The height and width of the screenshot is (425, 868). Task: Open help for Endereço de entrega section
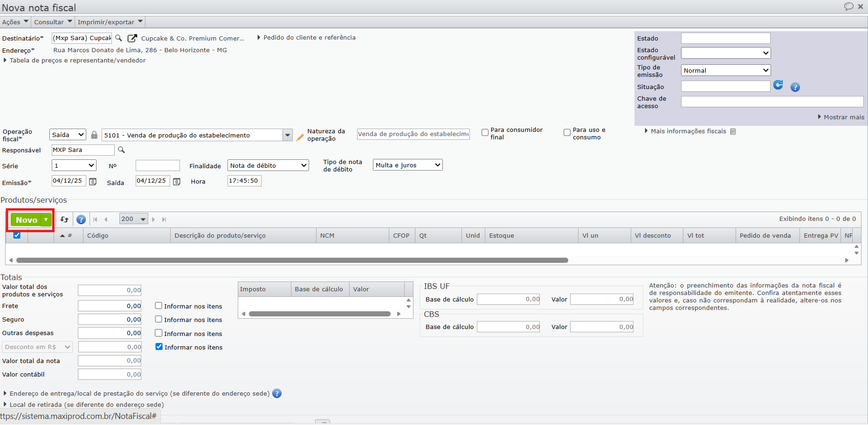[x=277, y=393]
